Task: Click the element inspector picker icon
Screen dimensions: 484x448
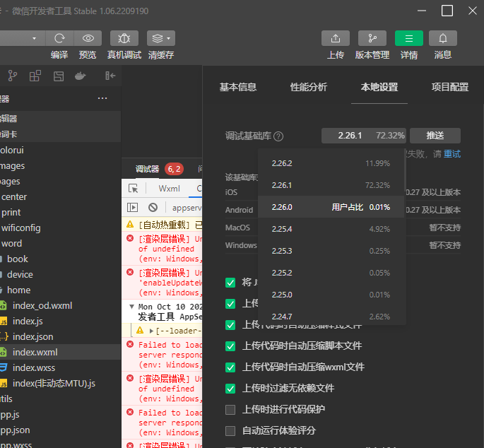Action: (134, 189)
